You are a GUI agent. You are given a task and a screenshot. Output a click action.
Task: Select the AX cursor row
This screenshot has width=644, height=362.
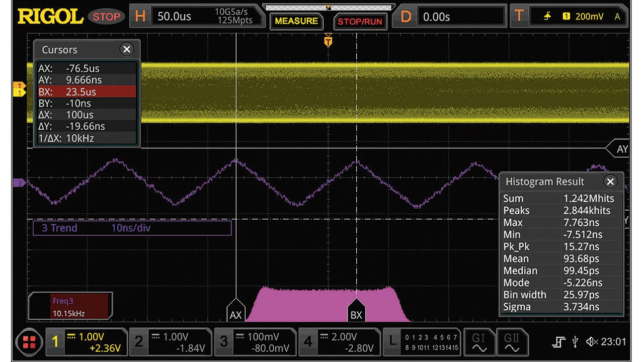[86, 68]
